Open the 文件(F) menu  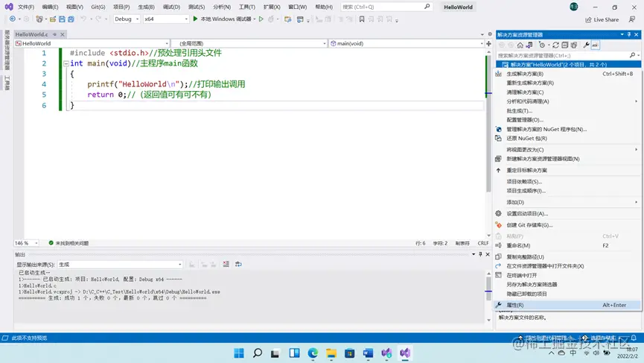(x=26, y=7)
